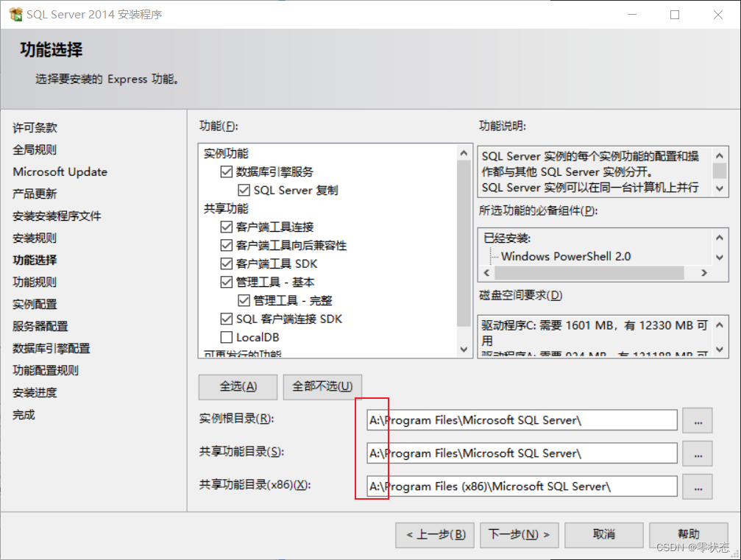Click feature list scroll down arrow
This screenshot has width=741, height=560.
pos(464,350)
